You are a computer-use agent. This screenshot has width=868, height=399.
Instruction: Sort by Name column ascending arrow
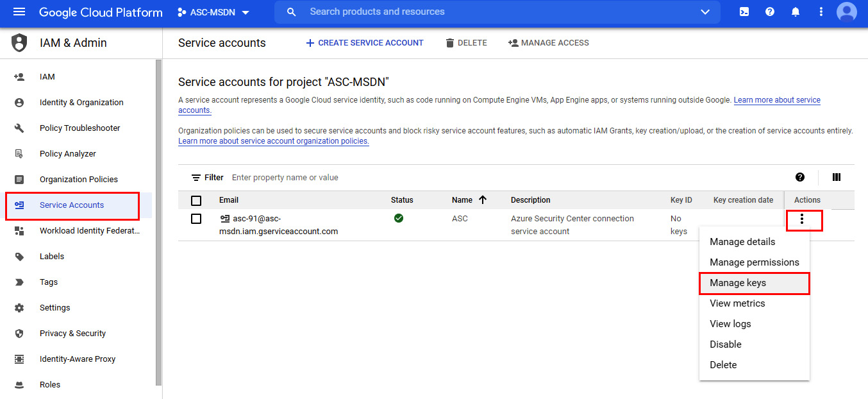pos(483,200)
